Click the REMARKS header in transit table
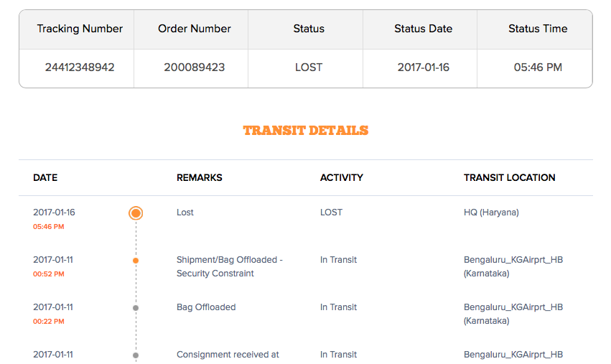Viewport: 611px width, 364px height. [x=200, y=177]
